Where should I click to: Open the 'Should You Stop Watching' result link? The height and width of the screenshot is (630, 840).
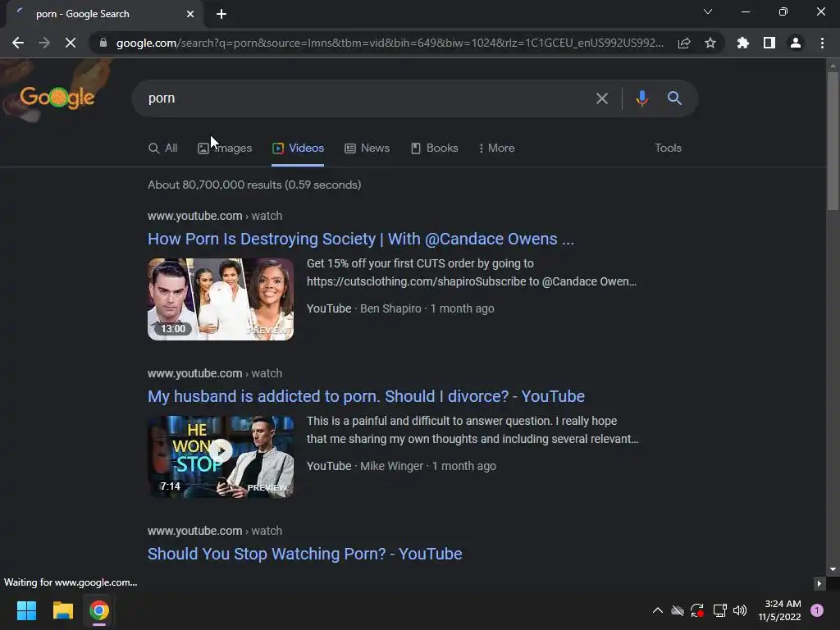coord(305,554)
